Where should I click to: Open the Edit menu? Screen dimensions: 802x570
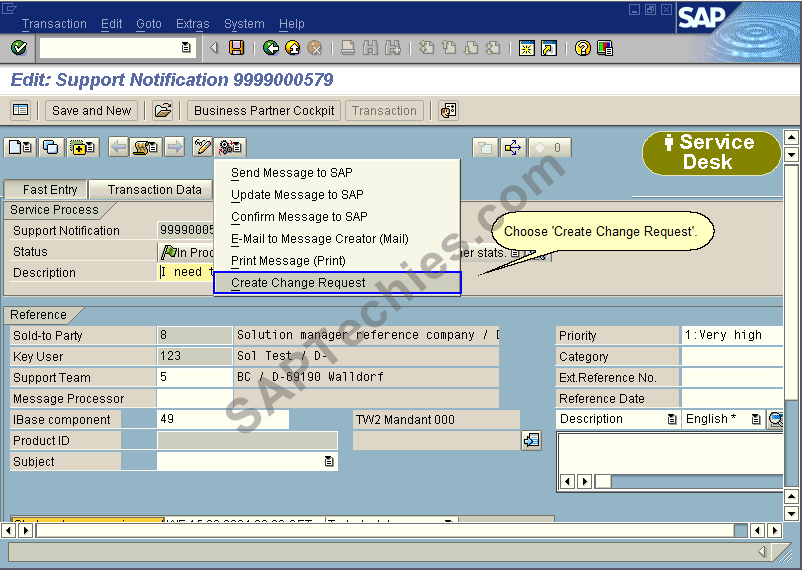(x=112, y=24)
